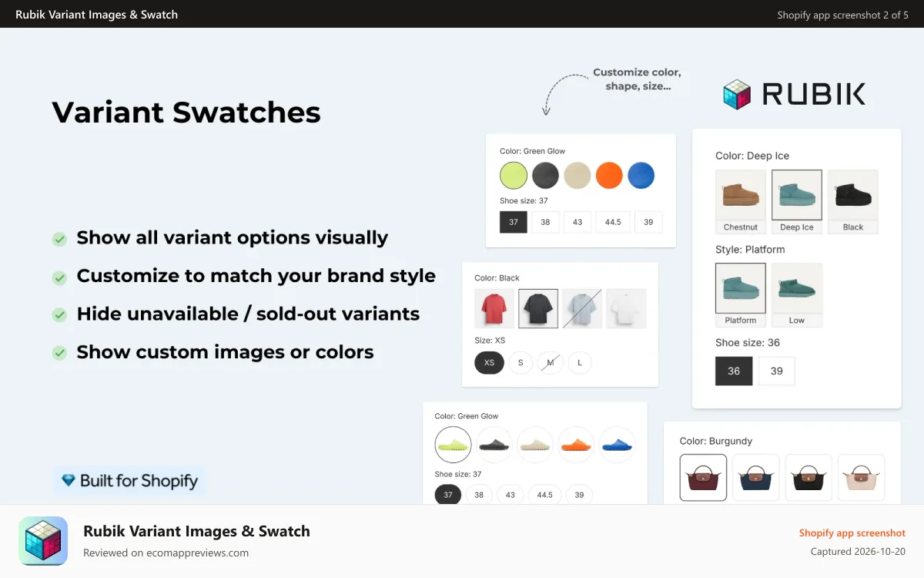Select the square shoe size 37 button

514,222
